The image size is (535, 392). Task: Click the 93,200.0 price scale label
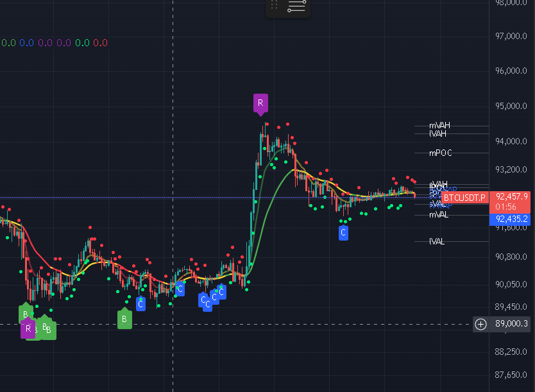point(511,169)
